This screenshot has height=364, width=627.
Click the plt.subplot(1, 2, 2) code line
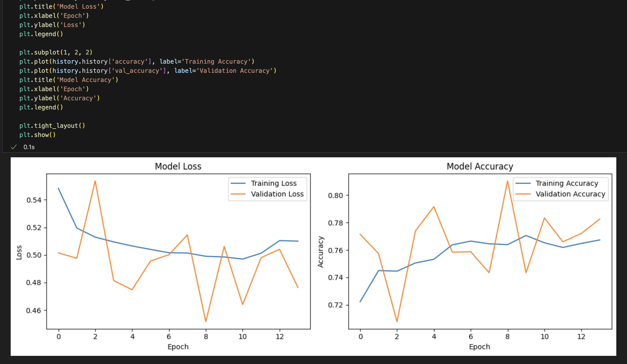click(x=56, y=52)
